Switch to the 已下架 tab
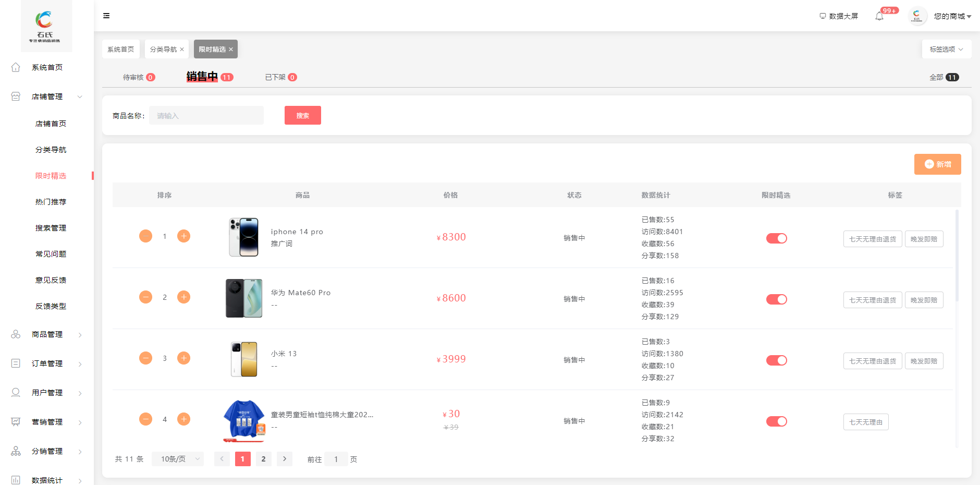Image resolution: width=980 pixels, height=485 pixels. click(x=280, y=77)
